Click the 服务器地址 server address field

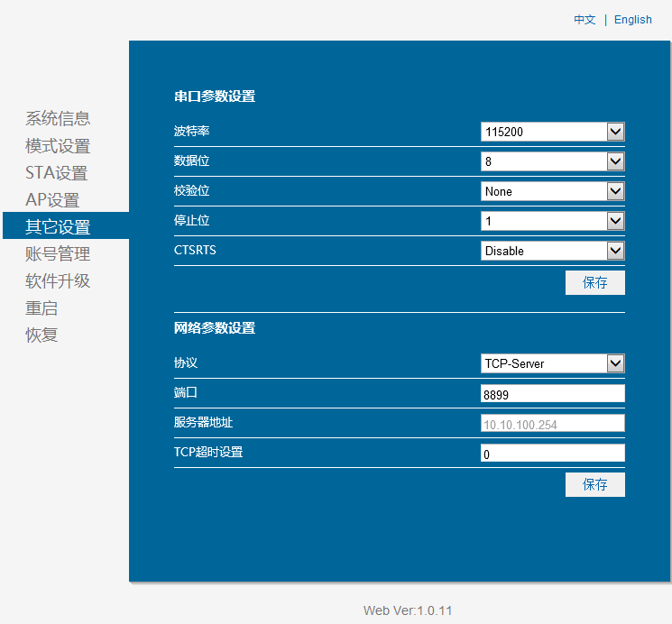552,424
